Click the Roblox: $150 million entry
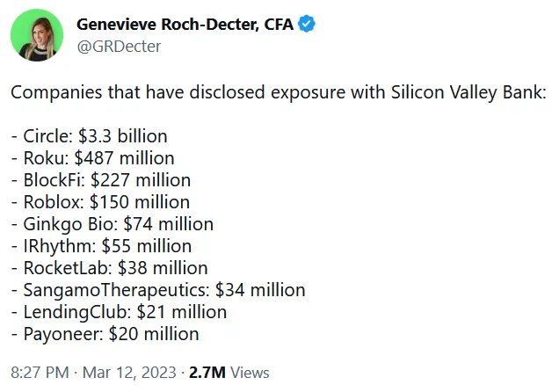Screen dimensions: 559x392 pos(100,202)
